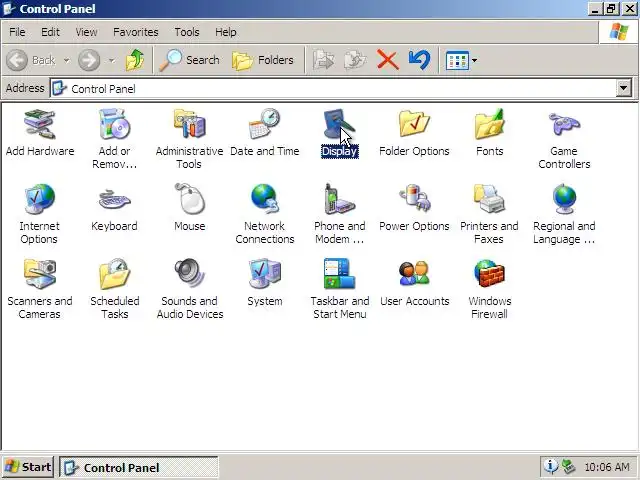Open the File menu

[17, 32]
